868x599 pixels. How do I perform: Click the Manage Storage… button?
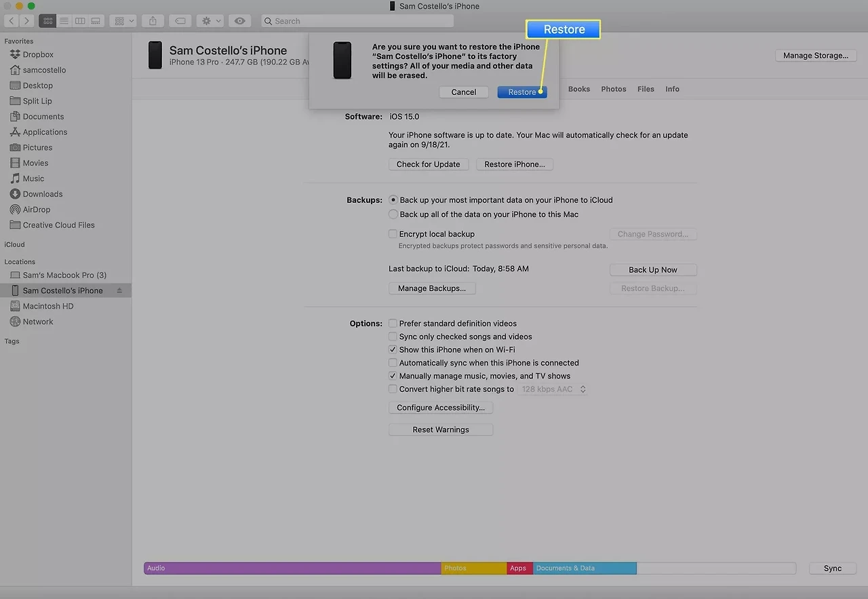coord(816,56)
